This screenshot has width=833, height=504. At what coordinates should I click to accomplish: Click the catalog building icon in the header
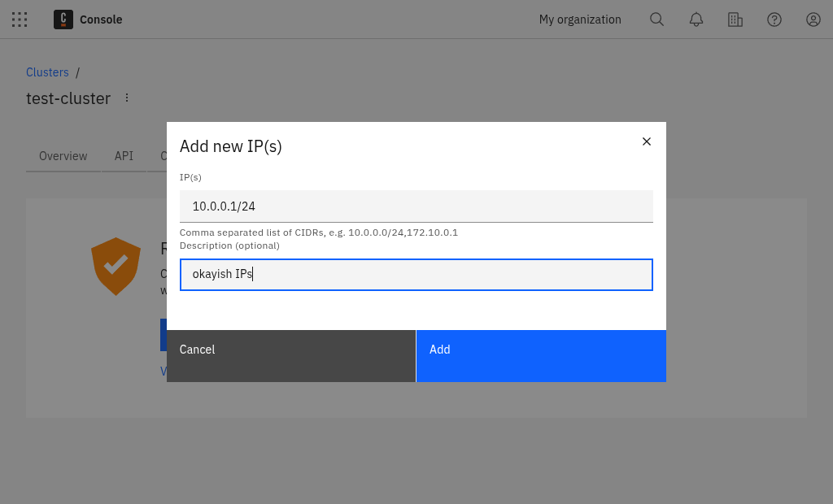coord(735,19)
